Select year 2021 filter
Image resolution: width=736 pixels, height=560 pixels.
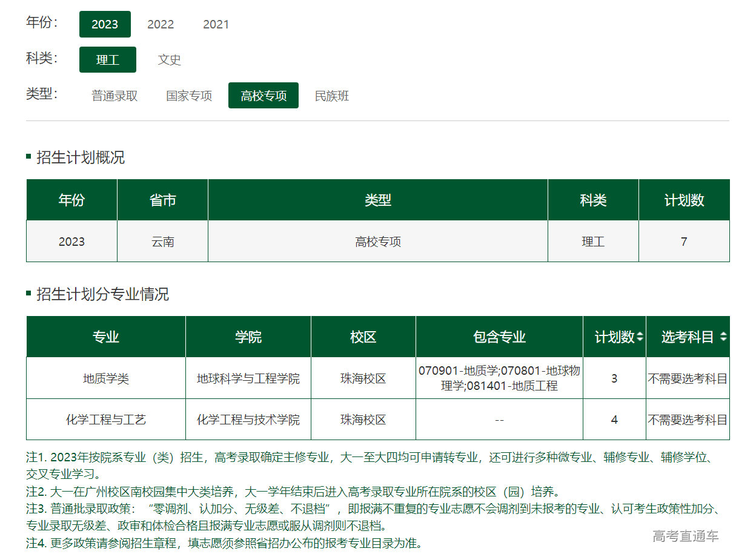point(216,24)
